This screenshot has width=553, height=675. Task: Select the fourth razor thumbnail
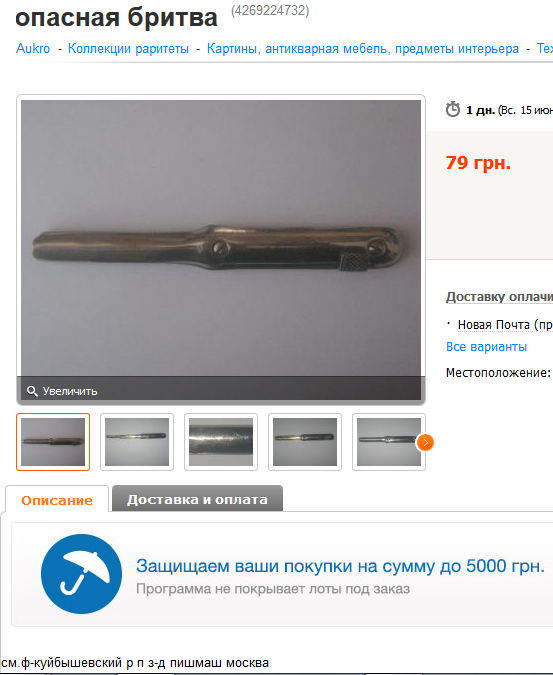click(305, 442)
